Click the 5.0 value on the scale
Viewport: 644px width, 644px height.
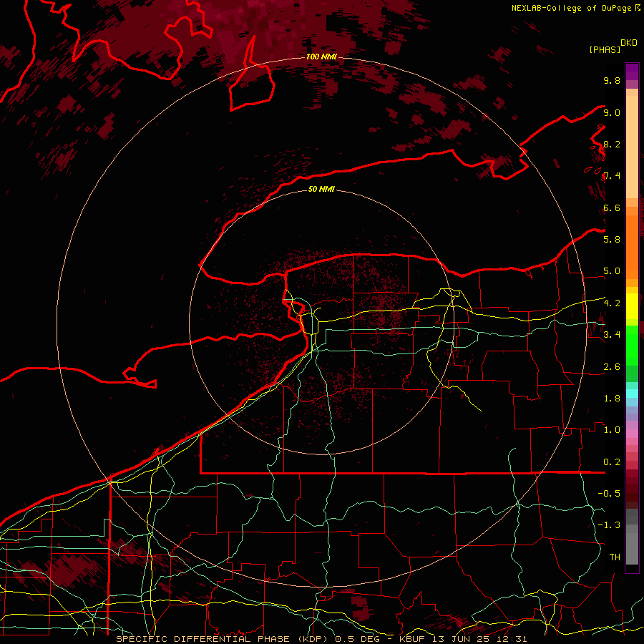(612, 271)
